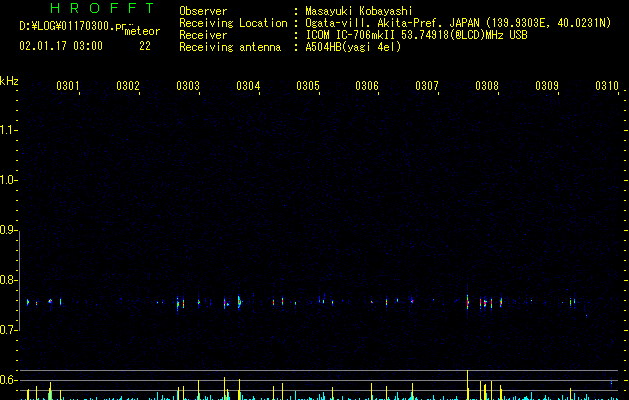Click the 0305 time marker
629x400 pixels.
(x=308, y=85)
